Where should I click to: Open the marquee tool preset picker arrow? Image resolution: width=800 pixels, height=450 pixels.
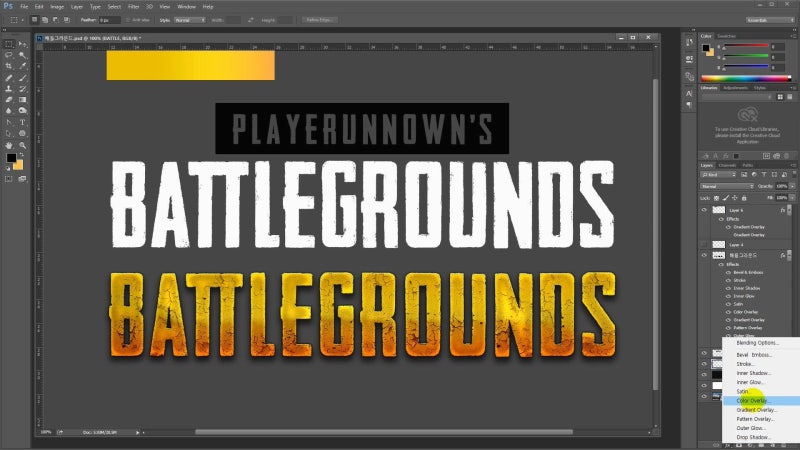pyautogui.click(x=22, y=20)
